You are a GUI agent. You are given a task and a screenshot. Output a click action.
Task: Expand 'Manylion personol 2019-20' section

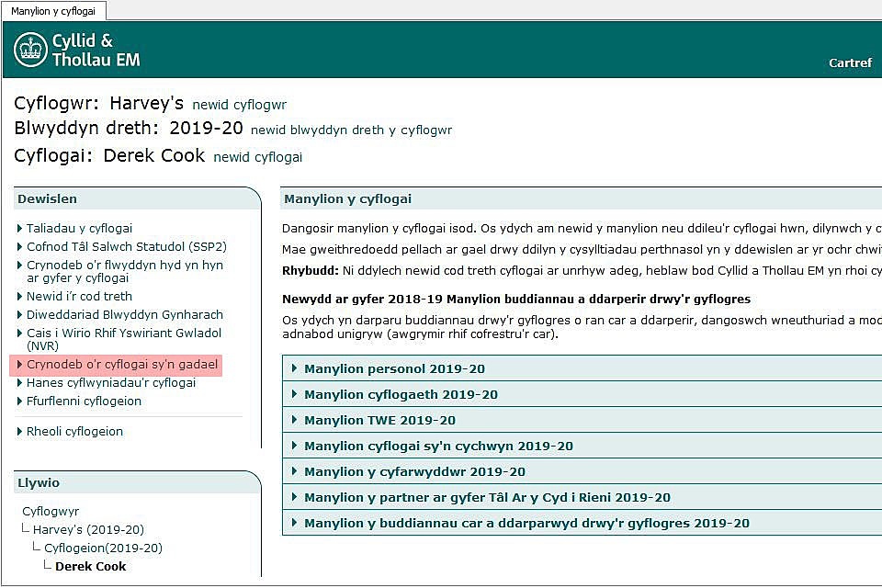[x=394, y=369]
